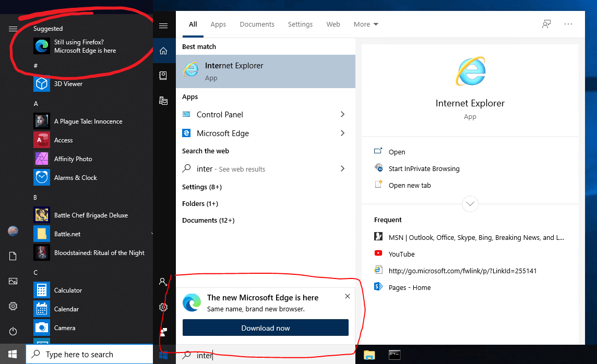
Task: Open the Calculator app icon
Action: click(42, 290)
